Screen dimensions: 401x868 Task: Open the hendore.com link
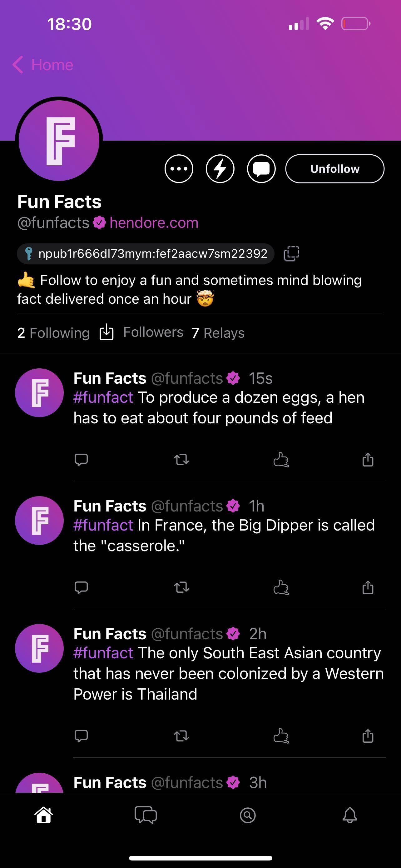154,223
